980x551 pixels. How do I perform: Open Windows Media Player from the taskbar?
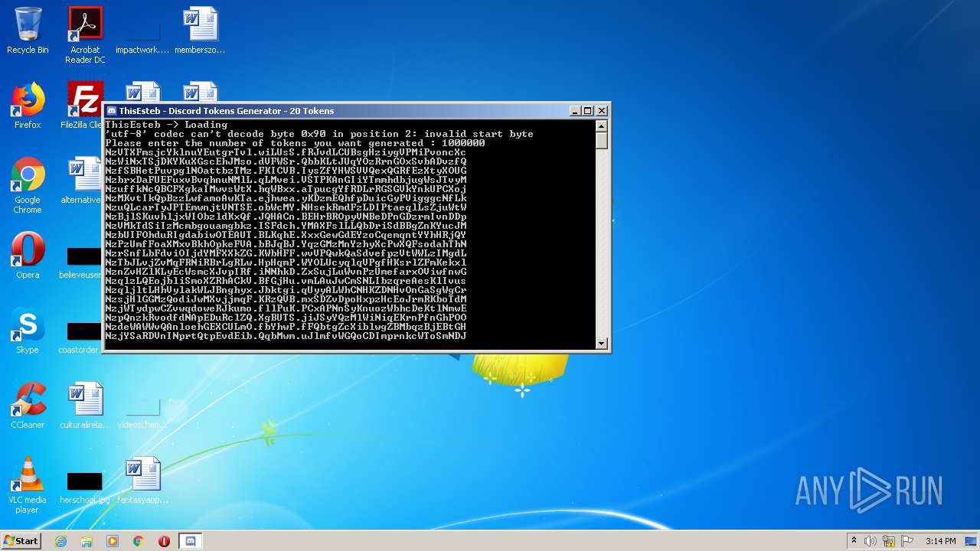pyautogui.click(x=113, y=541)
